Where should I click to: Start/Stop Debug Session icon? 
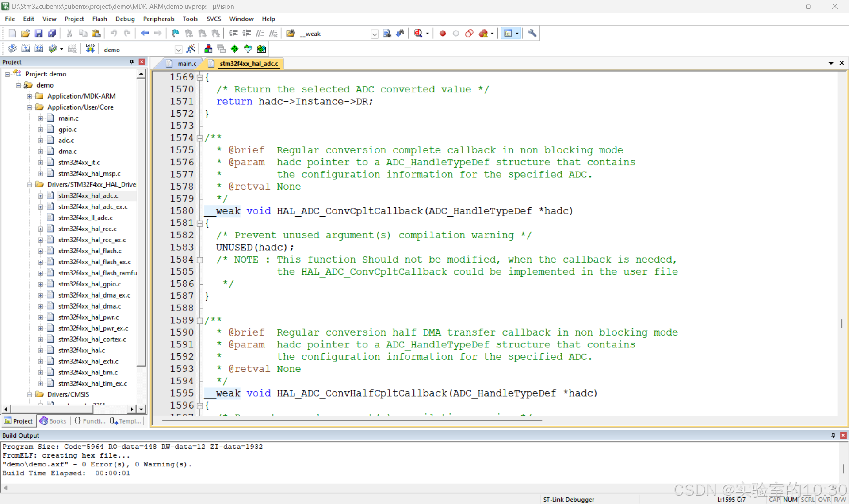pyautogui.click(x=418, y=33)
